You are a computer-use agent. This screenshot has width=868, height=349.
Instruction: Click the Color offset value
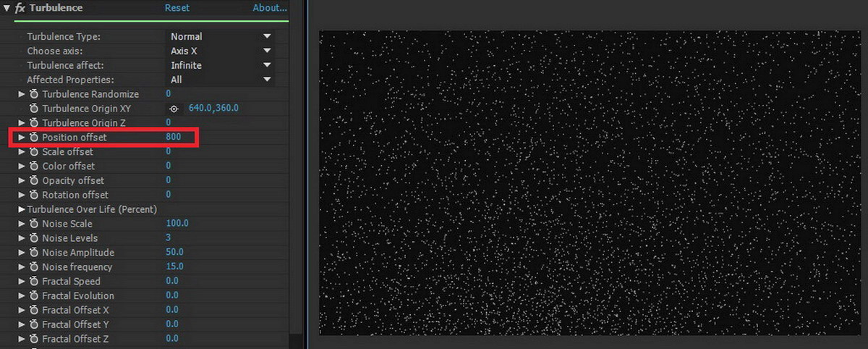pyautogui.click(x=169, y=166)
